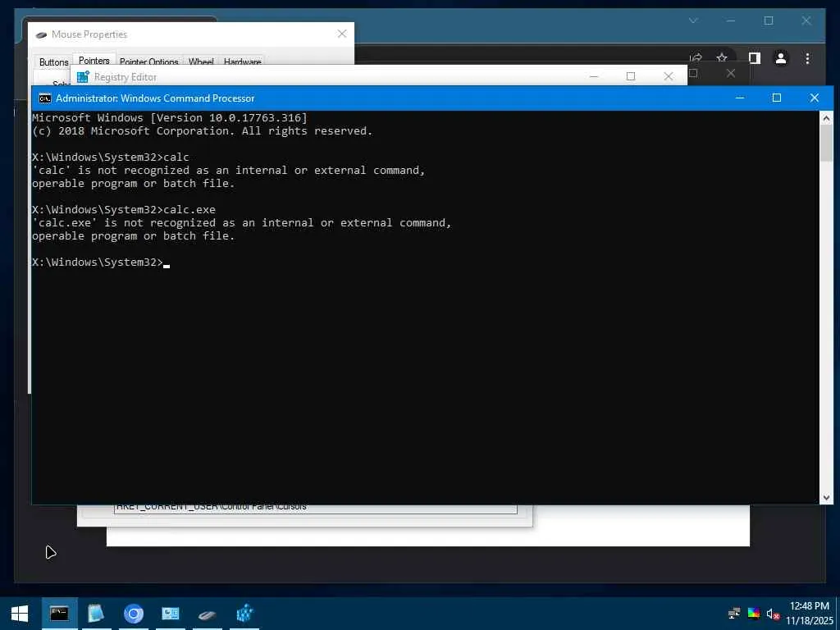Click the muted volume tray icon
The image size is (840, 630).
point(773,614)
